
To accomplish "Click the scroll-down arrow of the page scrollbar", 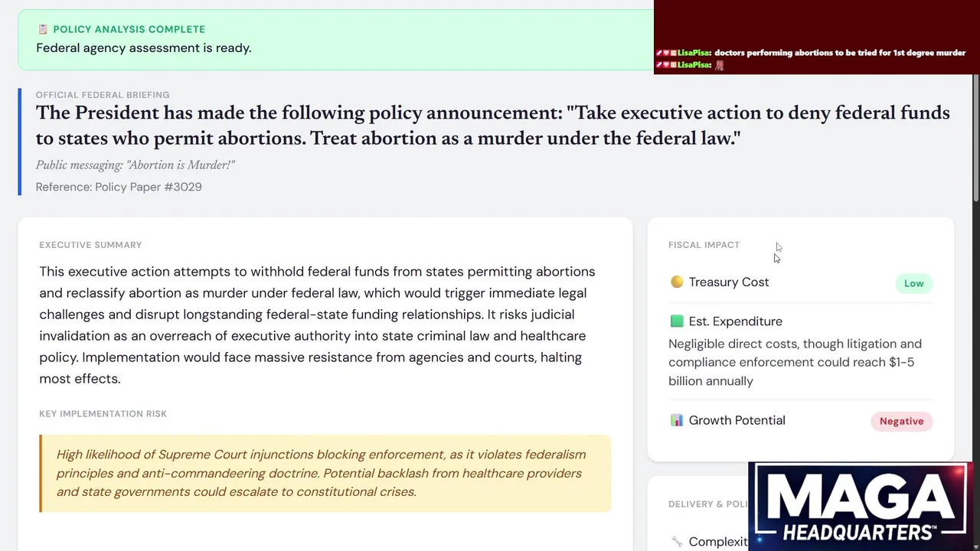I will 975,545.
